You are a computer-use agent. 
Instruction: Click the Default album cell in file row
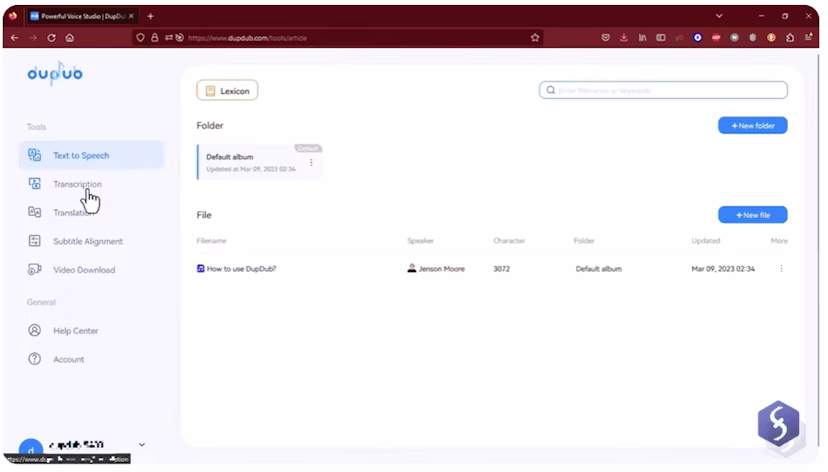[598, 269]
